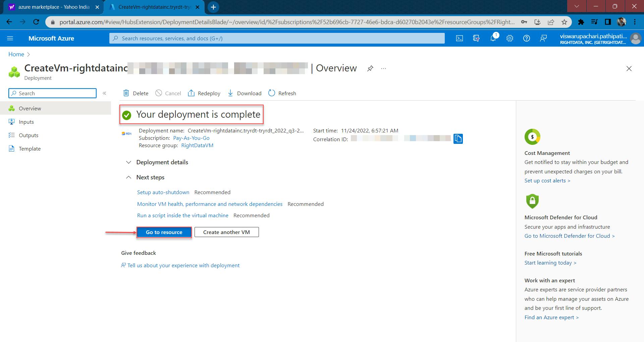Viewport: 644px width, 342px height.
Task: Open portal settings gear
Action: click(x=509, y=38)
